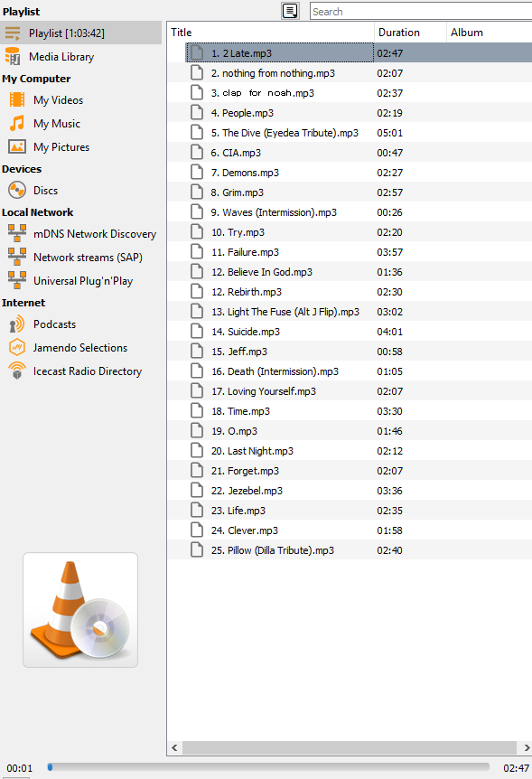Click Universal Plug'n'Play icon
Screen dimensions: 532x779
click(17, 280)
